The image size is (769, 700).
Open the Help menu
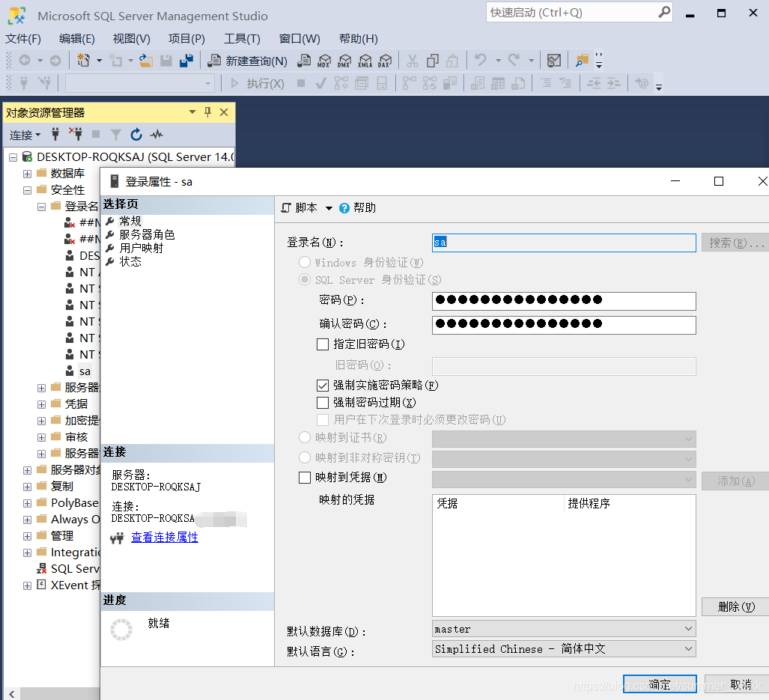358,39
